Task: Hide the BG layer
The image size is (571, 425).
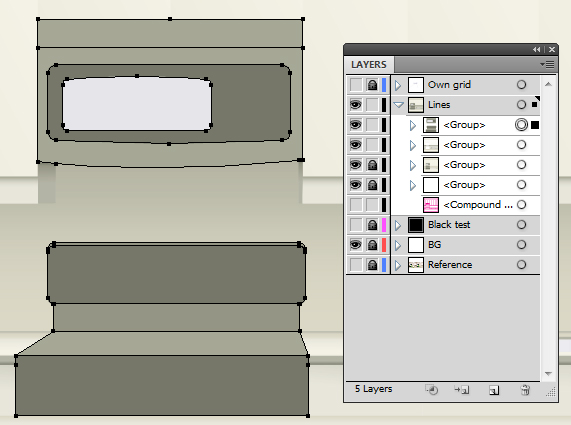Action: pyautogui.click(x=356, y=245)
